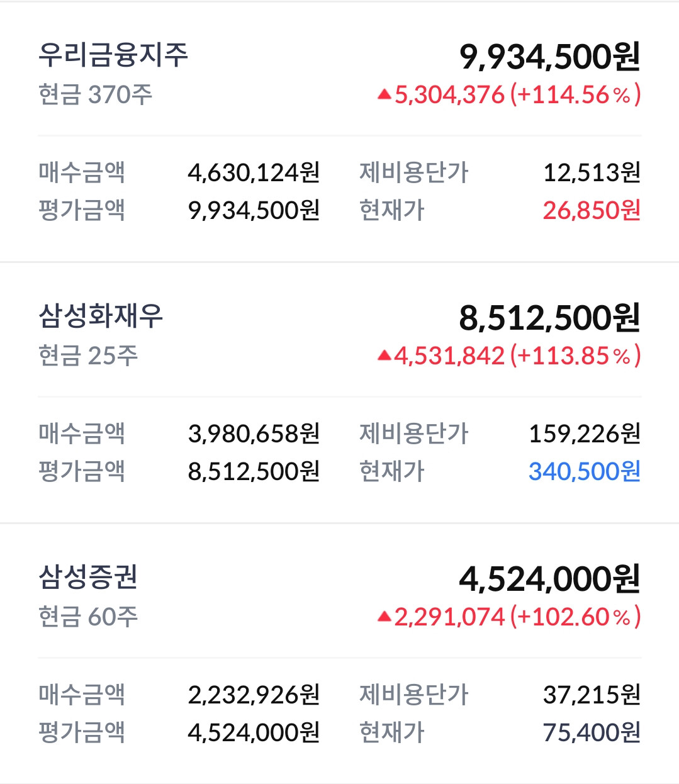Viewport: 679px width, 784px height.
Task: Select the +114.56% return rate text
Action: [x=575, y=95]
